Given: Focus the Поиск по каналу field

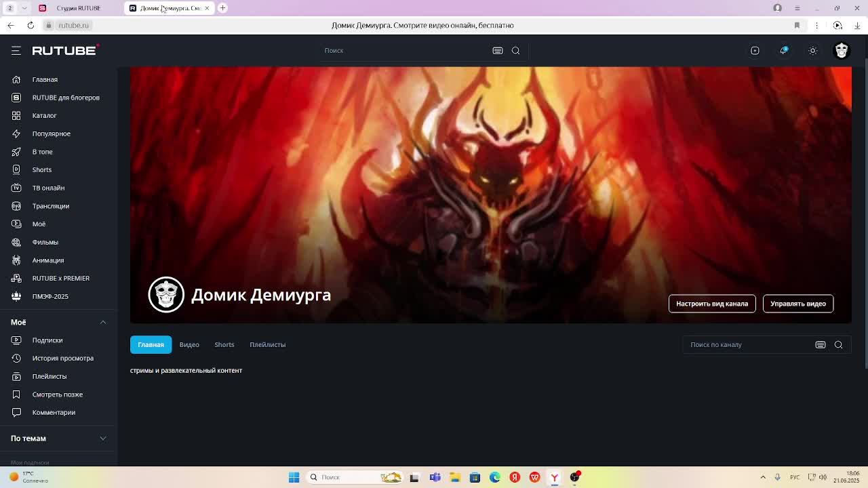Looking at the screenshot, I should pyautogui.click(x=749, y=344).
